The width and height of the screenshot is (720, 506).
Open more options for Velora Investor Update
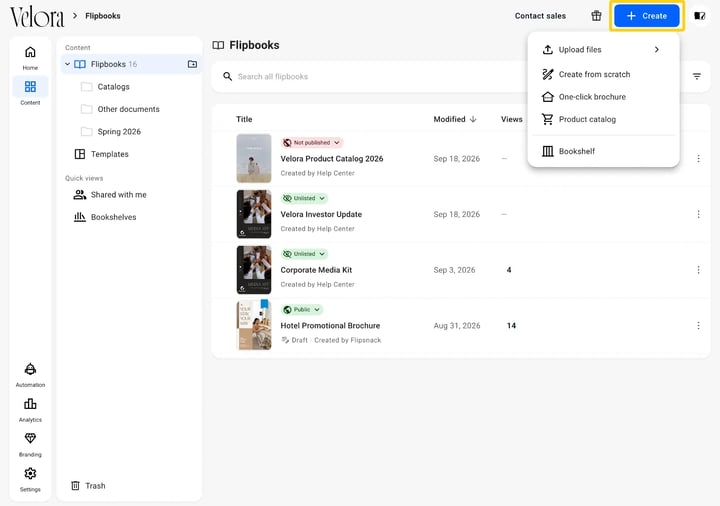coord(698,214)
